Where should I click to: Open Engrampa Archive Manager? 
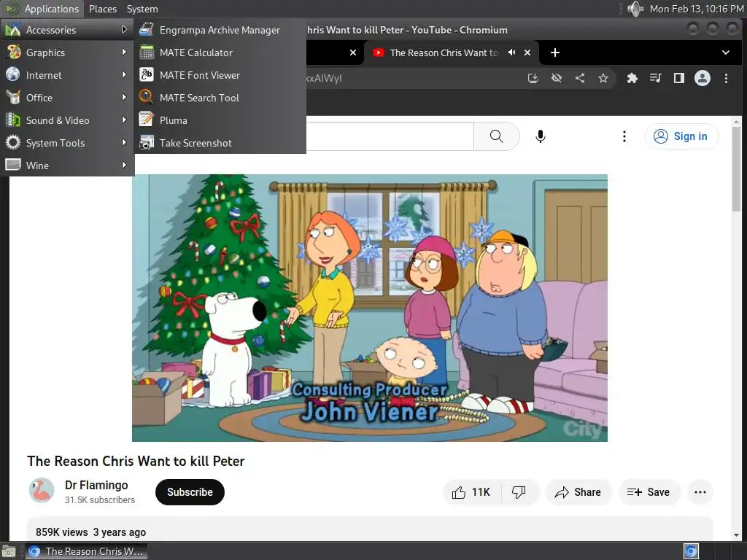pyautogui.click(x=220, y=30)
